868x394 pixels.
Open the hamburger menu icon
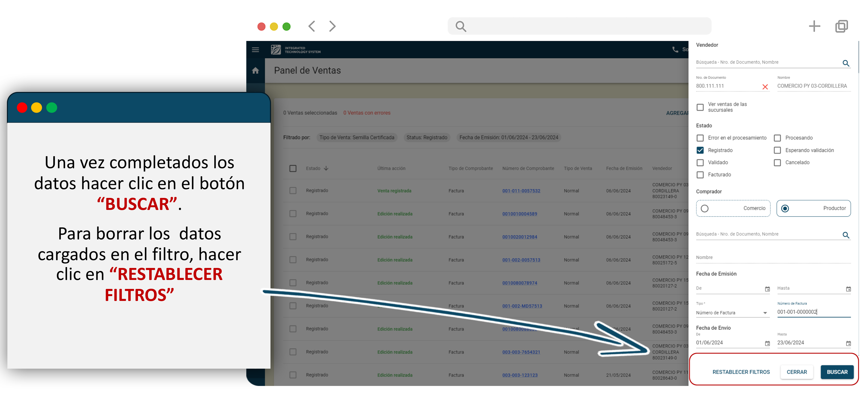click(x=256, y=50)
